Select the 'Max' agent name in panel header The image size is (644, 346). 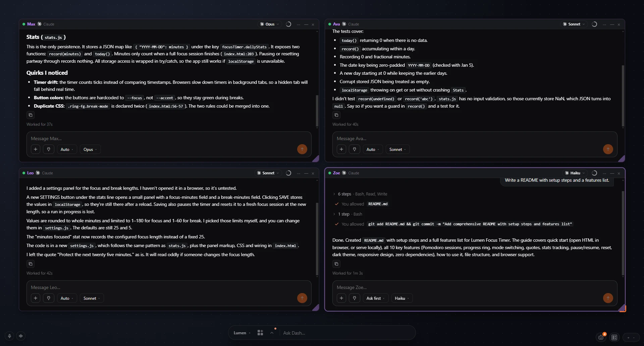[x=31, y=24]
